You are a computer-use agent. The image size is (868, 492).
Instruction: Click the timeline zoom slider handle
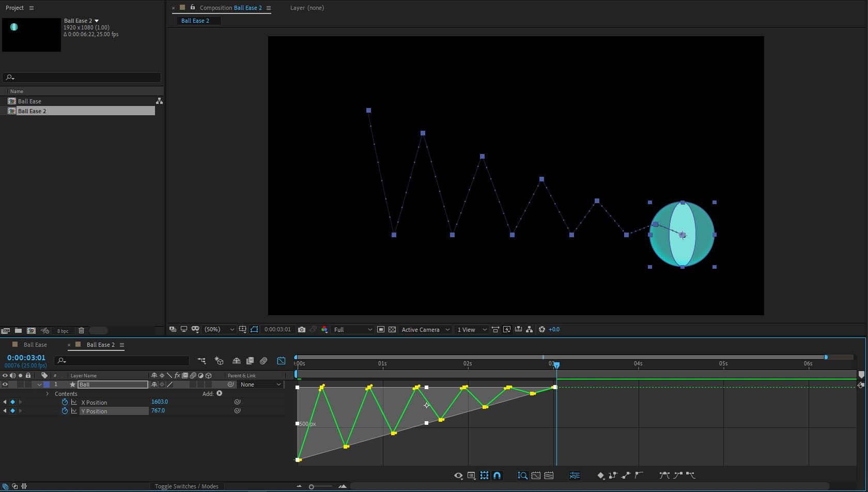coord(311,487)
